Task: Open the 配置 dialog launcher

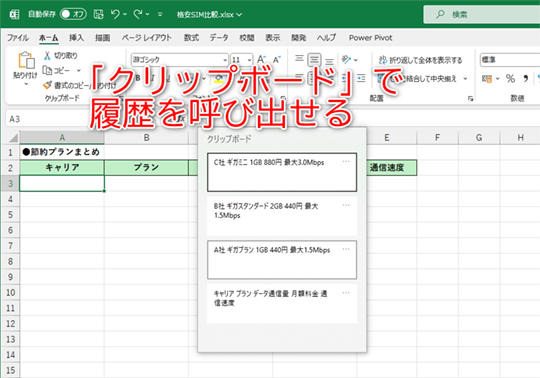Action: [x=470, y=99]
